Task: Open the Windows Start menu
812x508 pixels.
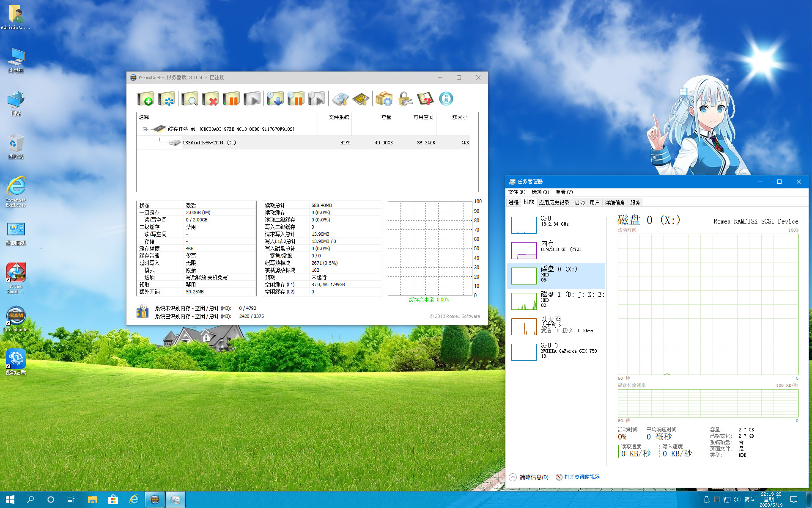Action: (10, 500)
